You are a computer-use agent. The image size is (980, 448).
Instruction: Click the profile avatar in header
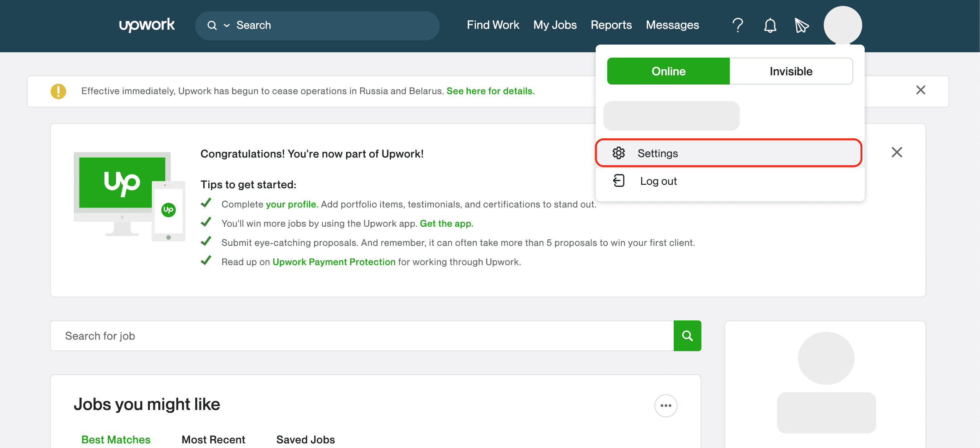842,25
